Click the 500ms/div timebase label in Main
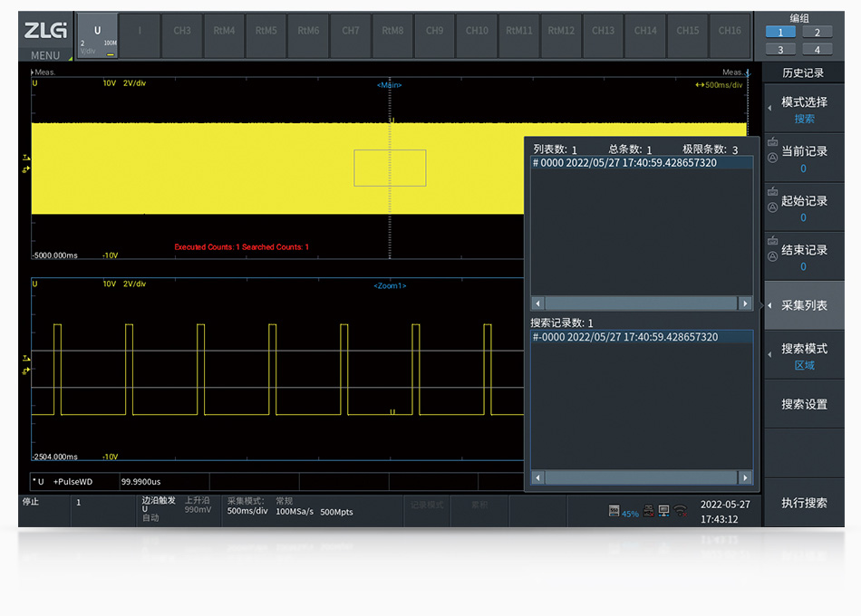Screen dimensions: 861x616 [x=719, y=85]
